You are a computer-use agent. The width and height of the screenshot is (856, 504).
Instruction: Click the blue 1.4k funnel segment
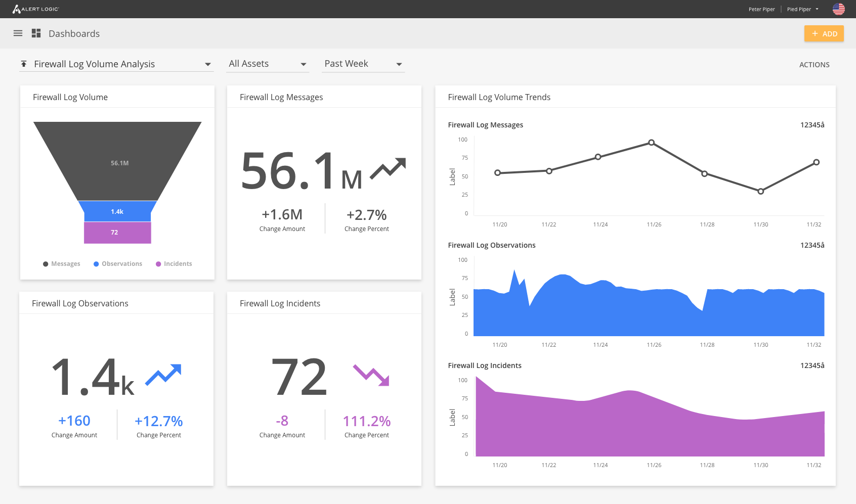(117, 211)
